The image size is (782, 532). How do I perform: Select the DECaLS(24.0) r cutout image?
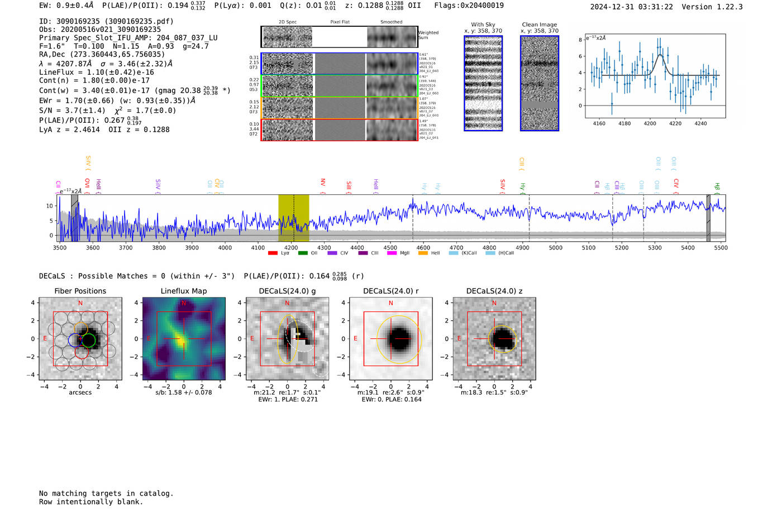390,339
